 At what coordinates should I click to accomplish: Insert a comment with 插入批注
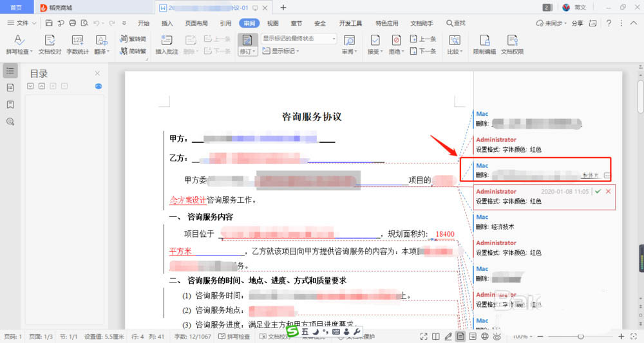(166, 44)
